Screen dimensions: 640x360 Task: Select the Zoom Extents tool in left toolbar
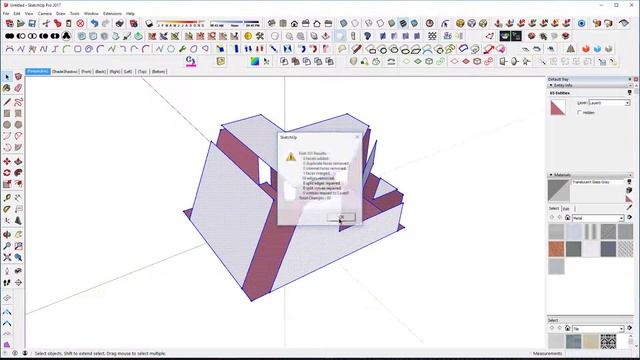(x=7, y=258)
